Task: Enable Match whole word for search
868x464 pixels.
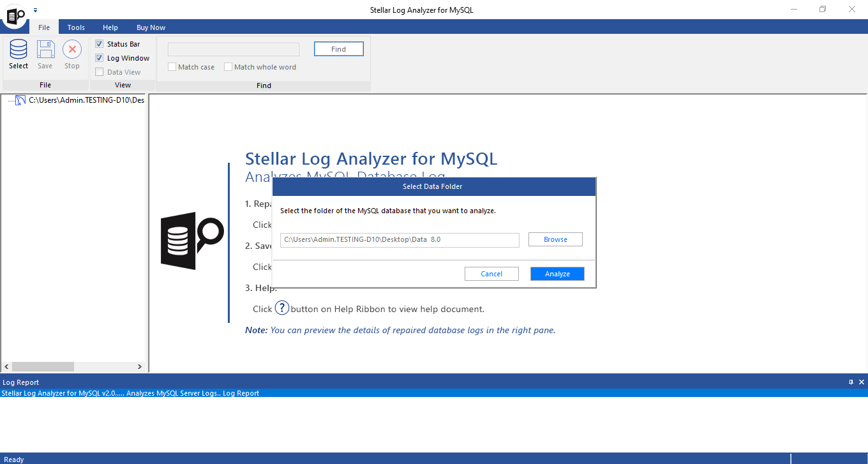Action: coord(228,66)
